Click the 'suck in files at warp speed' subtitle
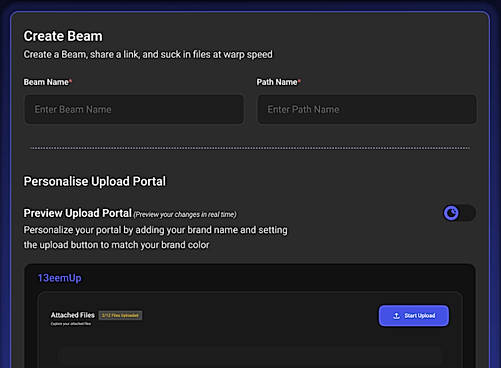 (148, 54)
